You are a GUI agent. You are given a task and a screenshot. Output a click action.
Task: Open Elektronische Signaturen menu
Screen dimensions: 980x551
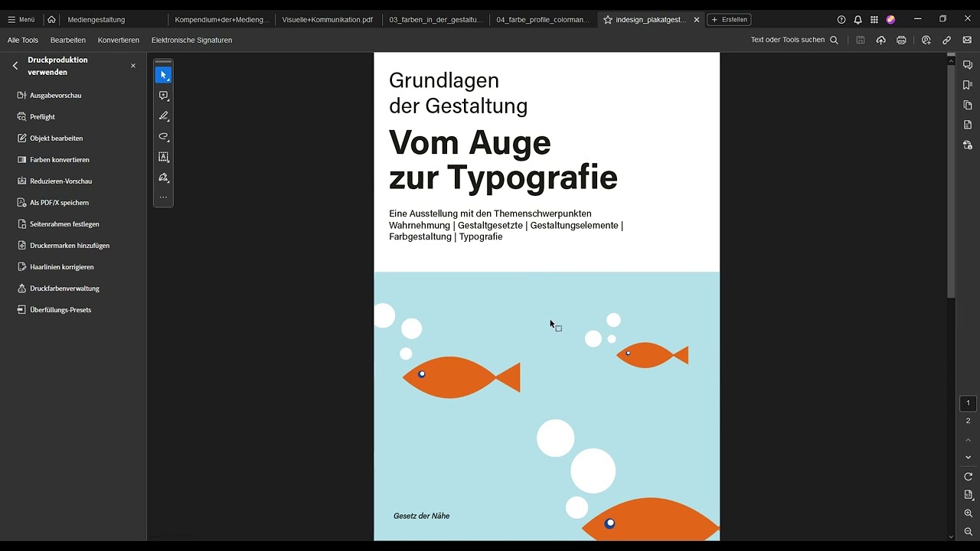coord(191,40)
